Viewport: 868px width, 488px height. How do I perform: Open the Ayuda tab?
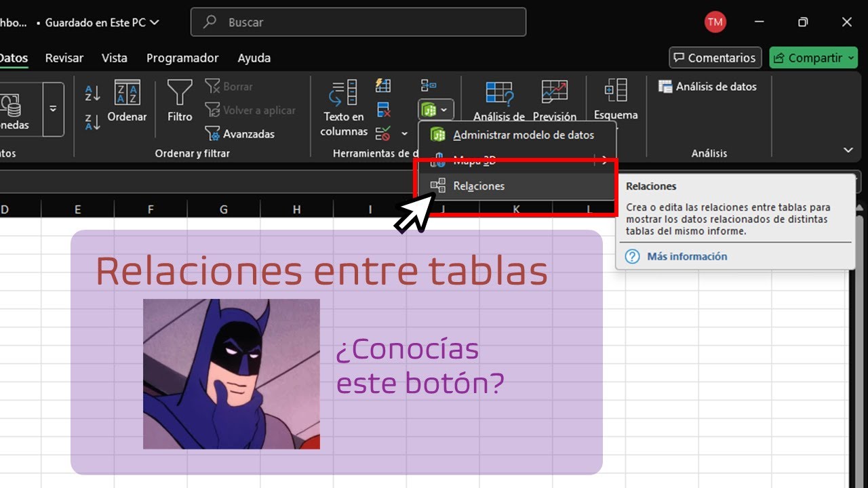(254, 58)
